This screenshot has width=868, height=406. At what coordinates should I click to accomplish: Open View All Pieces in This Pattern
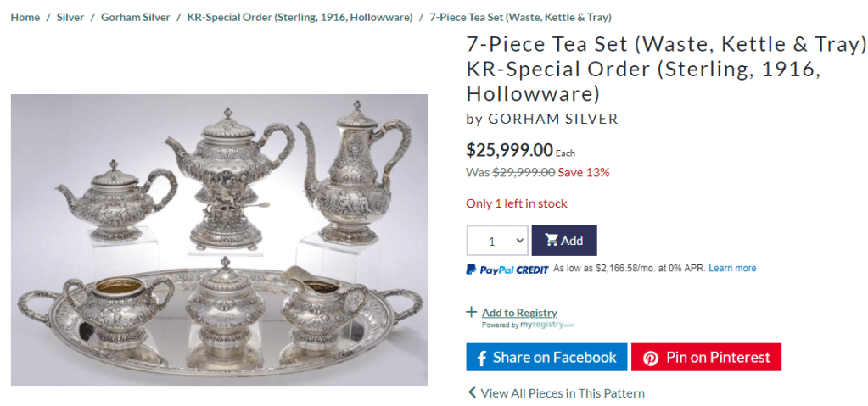click(563, 393)
